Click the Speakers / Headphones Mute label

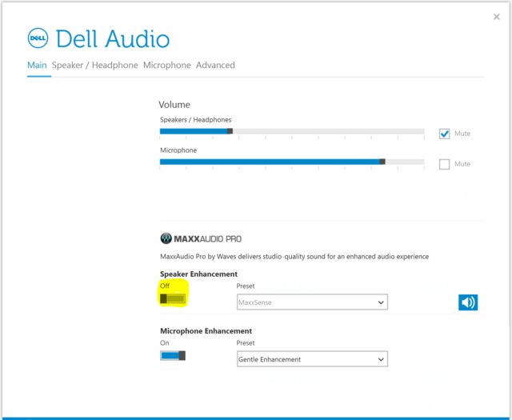pos(462,134)
